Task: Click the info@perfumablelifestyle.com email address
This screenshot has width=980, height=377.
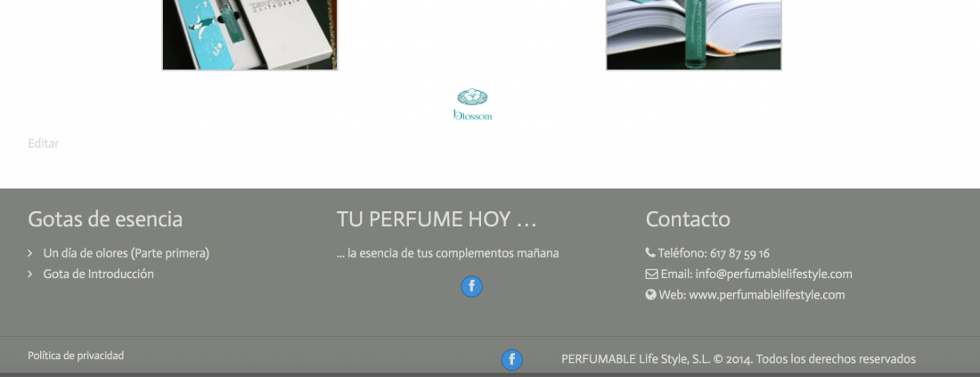Action: point(773,274)
